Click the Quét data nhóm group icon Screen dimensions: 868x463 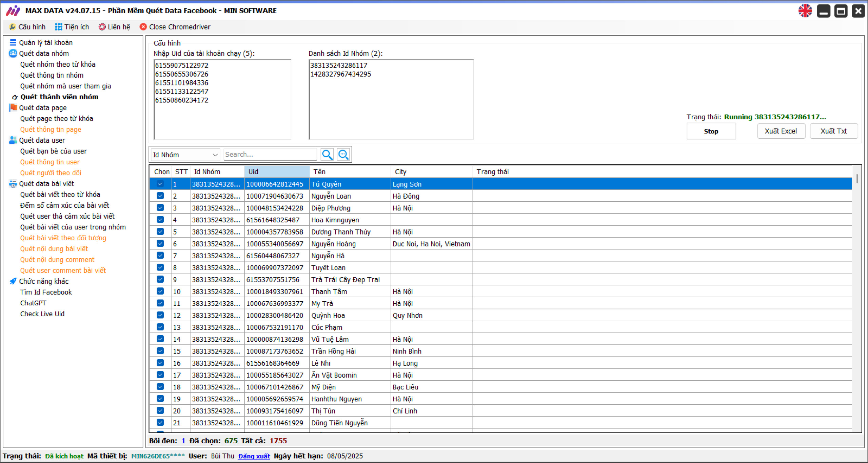point(13,53)
